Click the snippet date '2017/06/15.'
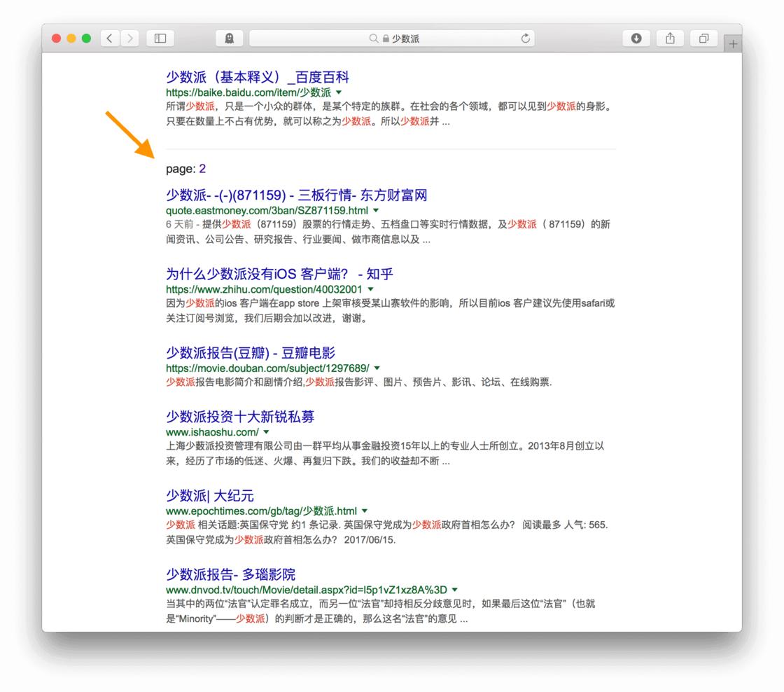Screen dimensions: 784x692 (370, 540)
